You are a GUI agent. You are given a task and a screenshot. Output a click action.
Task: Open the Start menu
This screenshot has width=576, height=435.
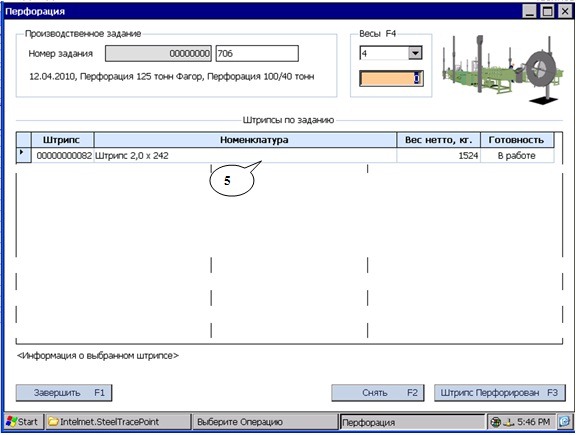pyautogui.click(x=23, y=421)
